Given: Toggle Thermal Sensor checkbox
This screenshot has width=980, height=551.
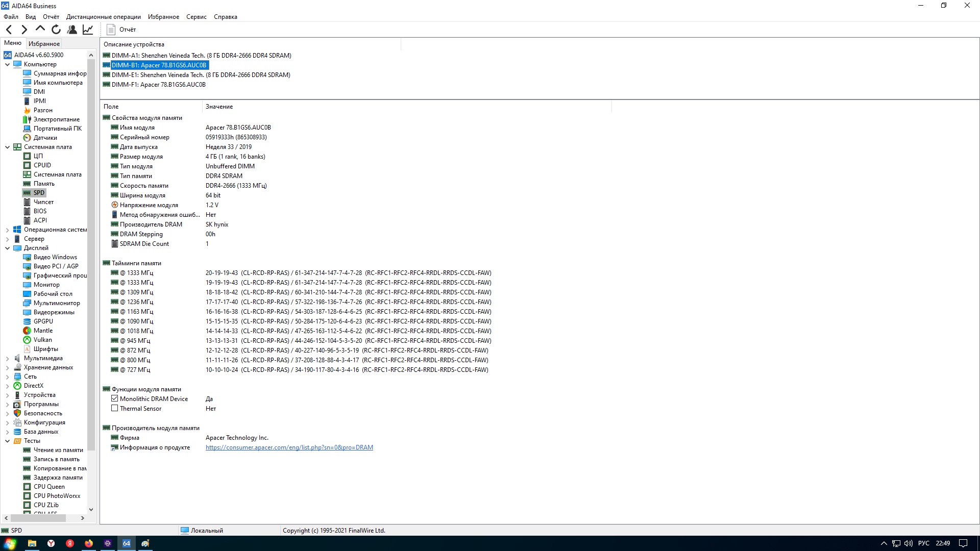Looking at the screenshot, I should [115, 409].
